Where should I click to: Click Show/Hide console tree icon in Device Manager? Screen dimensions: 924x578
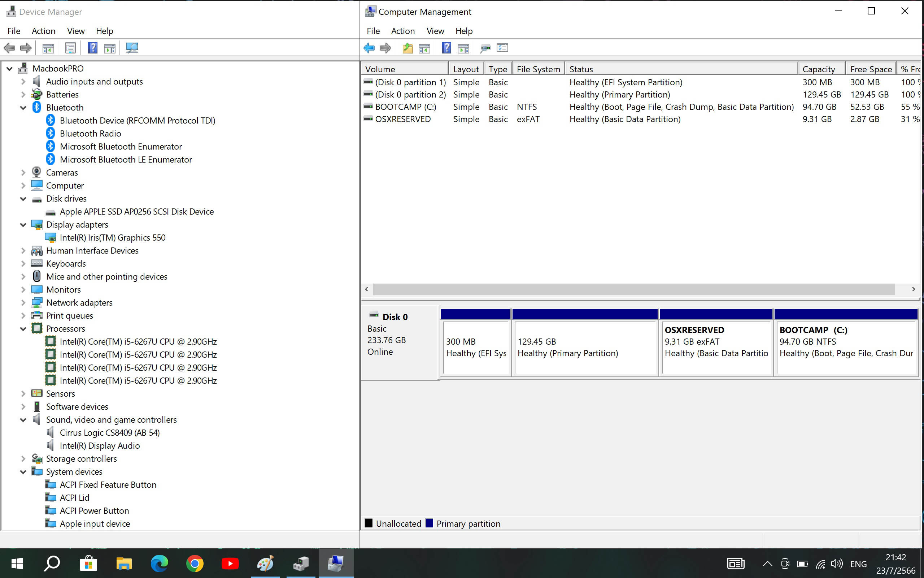pyautogui.click(x=48, y=48)
